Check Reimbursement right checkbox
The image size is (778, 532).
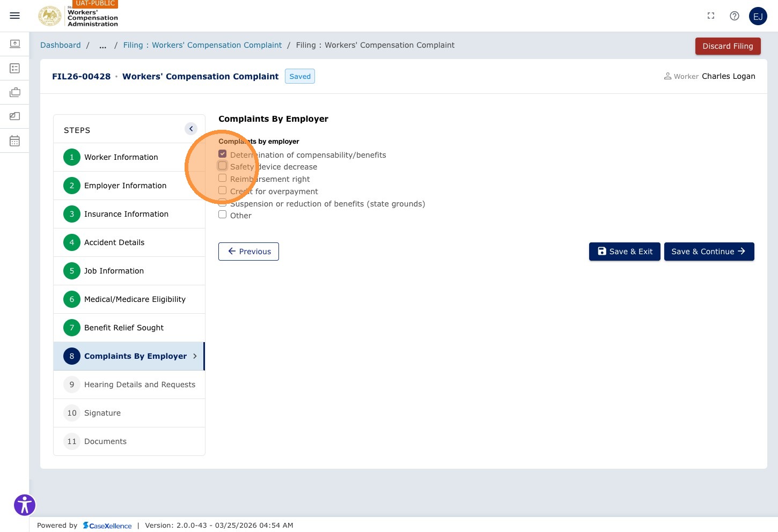[222, 178]
